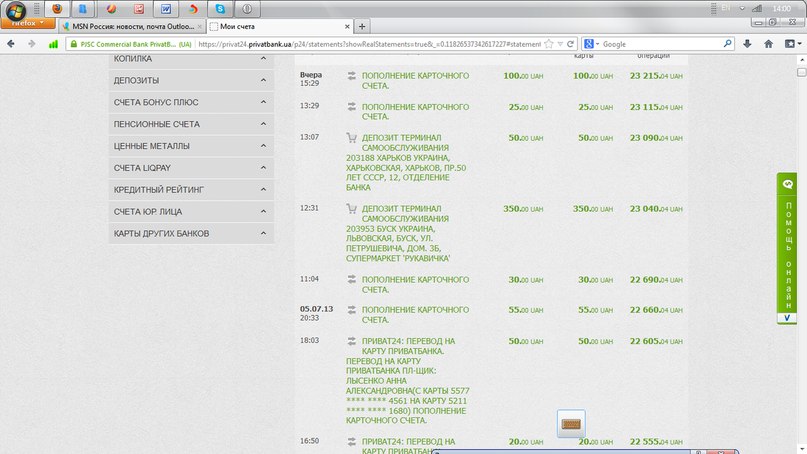The height and width of the screenshot is (454, 807).
Task: Click transfer icon of the 18:03 transaction
Action: (352, 341)
